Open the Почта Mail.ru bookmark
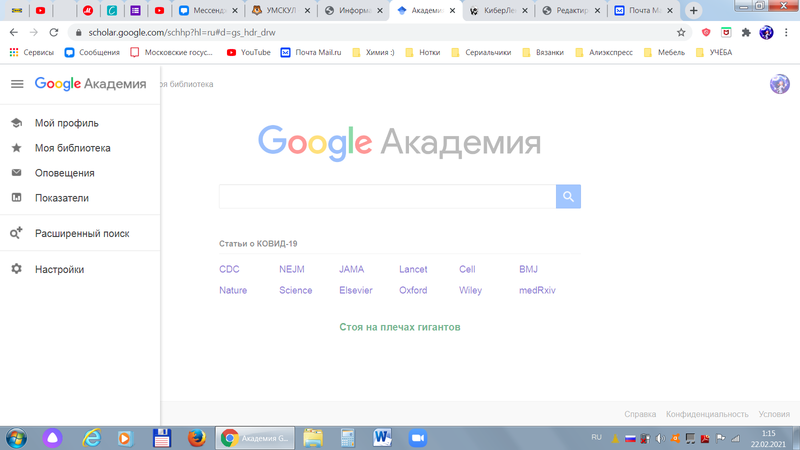The image size is (800, 450). click(x=311, y=52)
